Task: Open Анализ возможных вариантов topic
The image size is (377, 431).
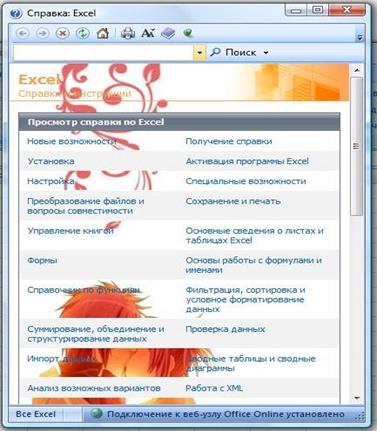Action: tap(94, 388)
